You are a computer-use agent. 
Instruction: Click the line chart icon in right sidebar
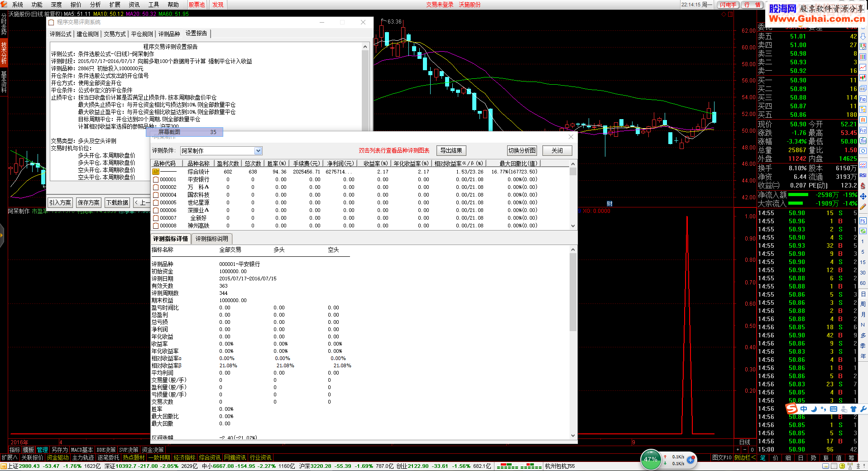click(863, 67)
